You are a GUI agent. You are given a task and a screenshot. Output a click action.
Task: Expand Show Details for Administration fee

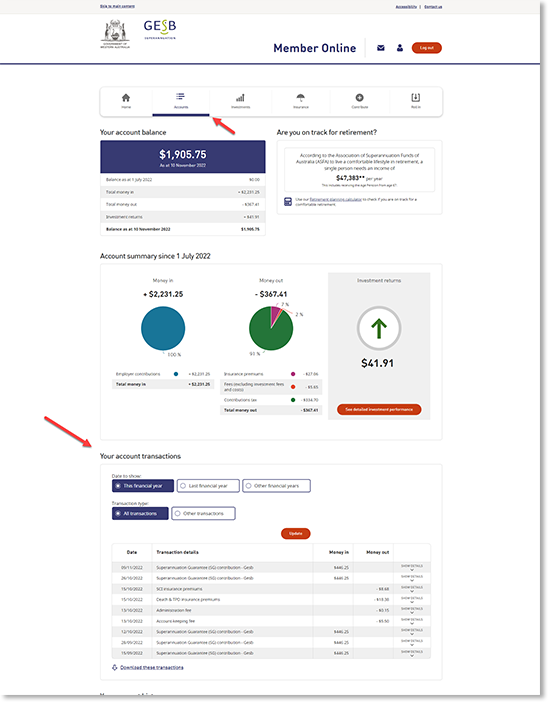(x=413, y=612)
